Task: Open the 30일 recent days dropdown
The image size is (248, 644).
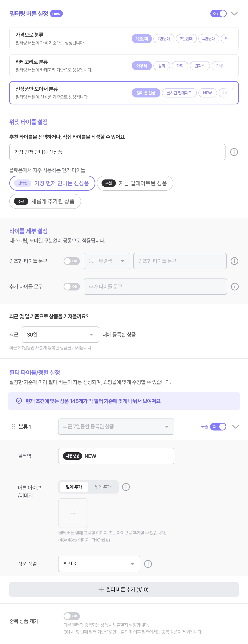Action: (x=60, y=335)
